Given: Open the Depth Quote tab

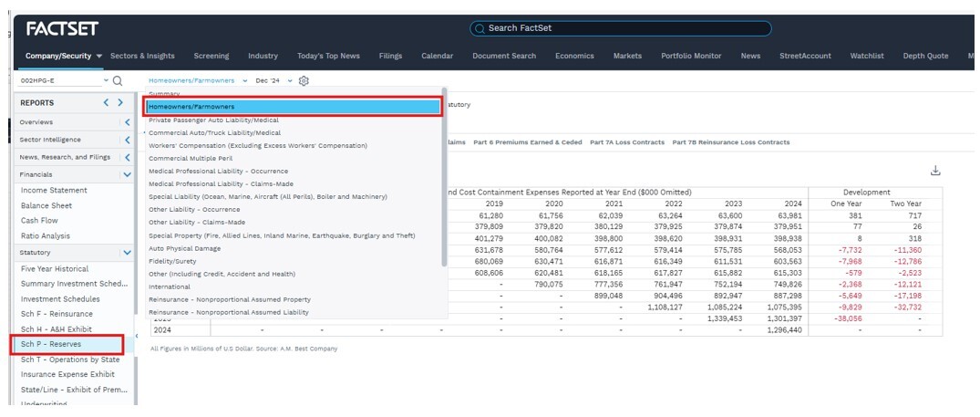Looking at the screenshot, I should click(x=925, y=56).
